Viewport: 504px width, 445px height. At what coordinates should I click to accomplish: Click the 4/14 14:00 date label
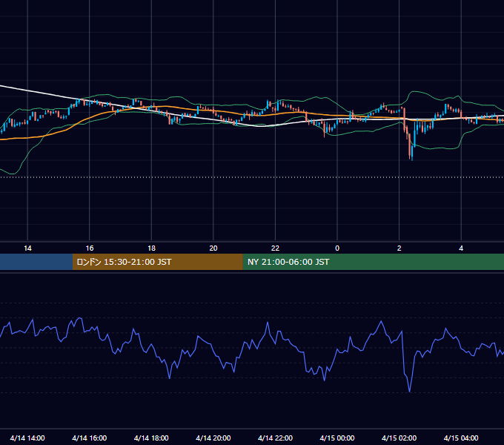tap(27, 438)
